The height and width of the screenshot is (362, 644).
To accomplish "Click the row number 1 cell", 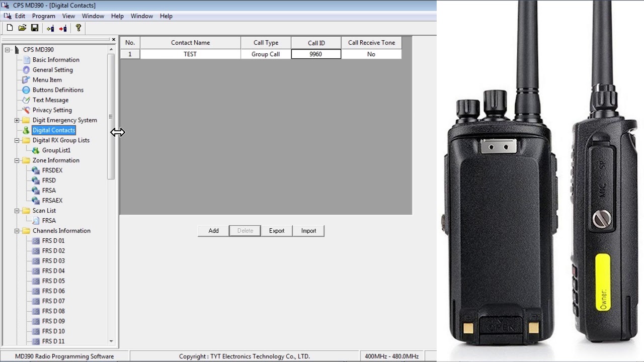I will (130, 54).
